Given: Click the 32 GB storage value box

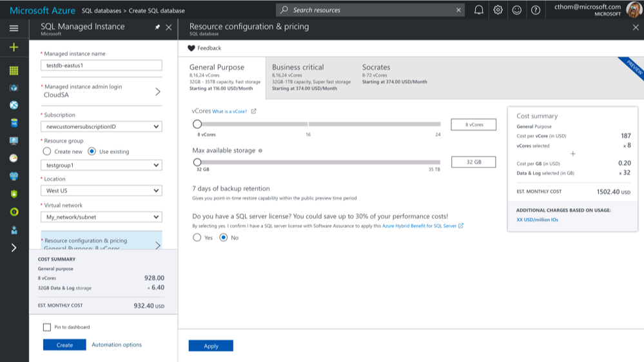Looking at the screenshot, I should [474, 162].
